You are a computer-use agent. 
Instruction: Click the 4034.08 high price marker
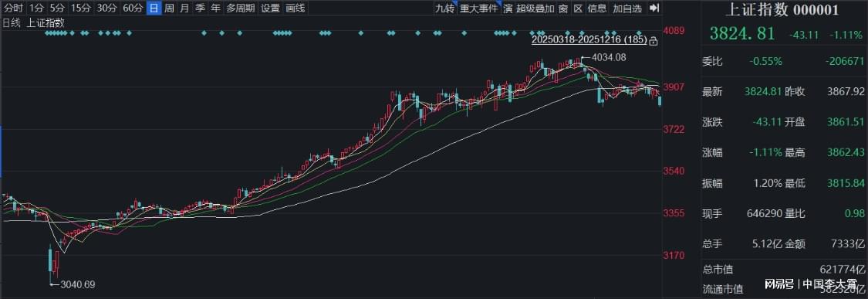pos(609,57)
